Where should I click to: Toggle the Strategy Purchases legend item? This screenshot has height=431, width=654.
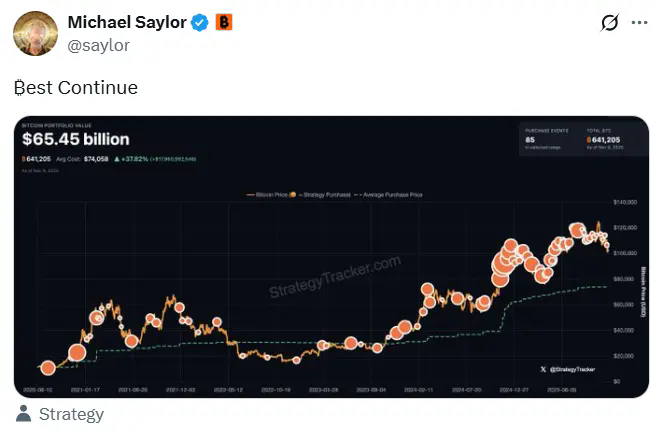323,194
